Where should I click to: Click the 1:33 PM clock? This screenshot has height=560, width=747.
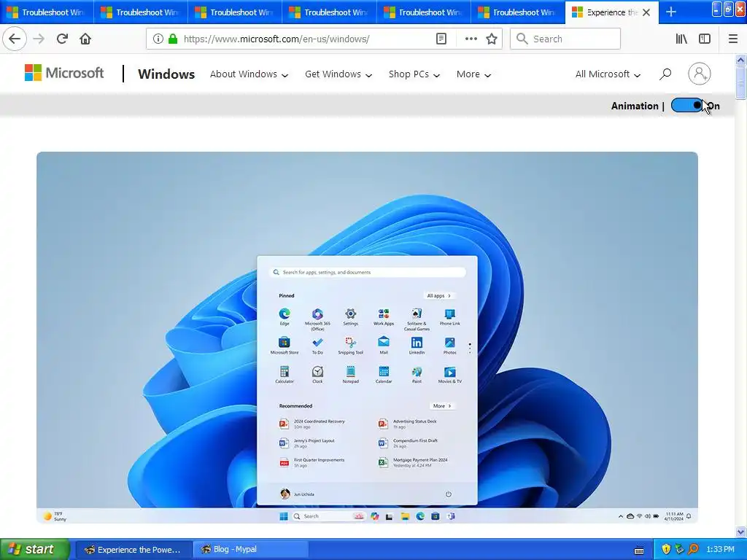click(720, 550)
